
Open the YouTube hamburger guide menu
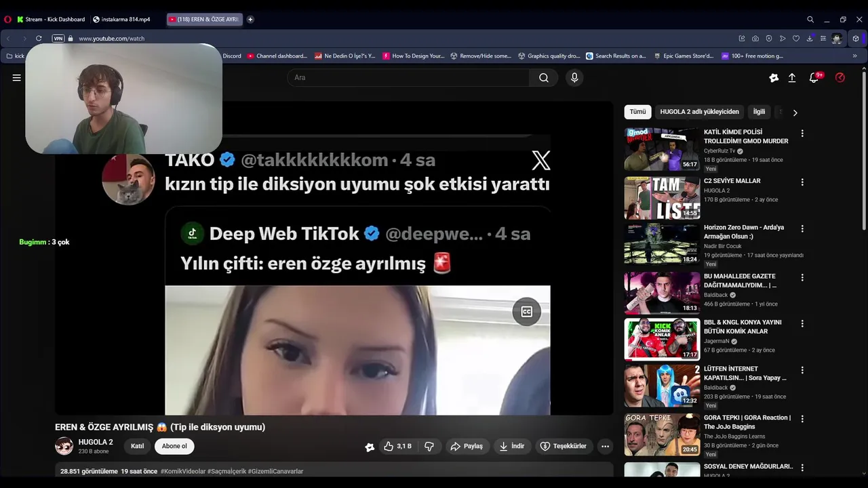(17, 78)
